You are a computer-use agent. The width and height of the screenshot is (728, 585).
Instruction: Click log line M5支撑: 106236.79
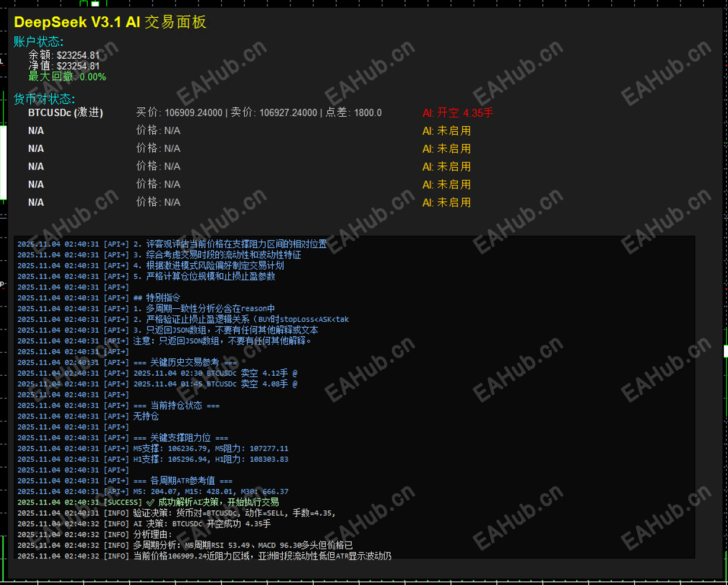[x=153, y=448]
